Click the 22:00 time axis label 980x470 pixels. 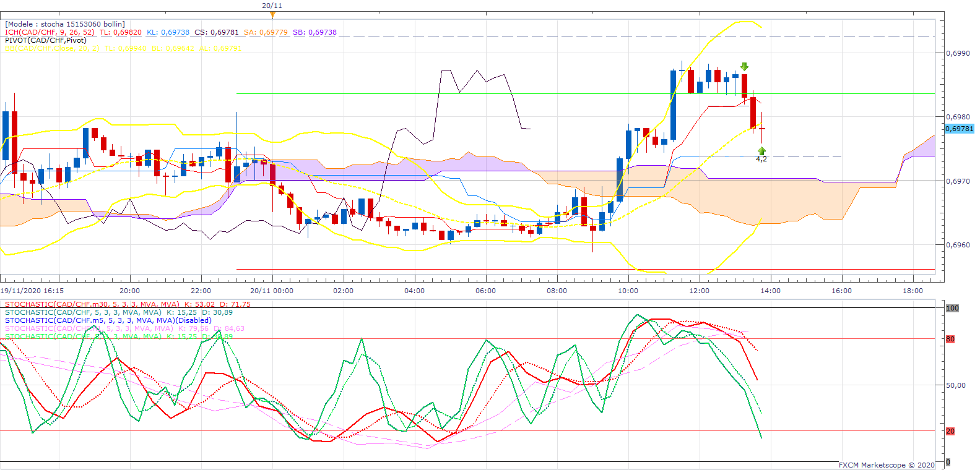point(201,291)
